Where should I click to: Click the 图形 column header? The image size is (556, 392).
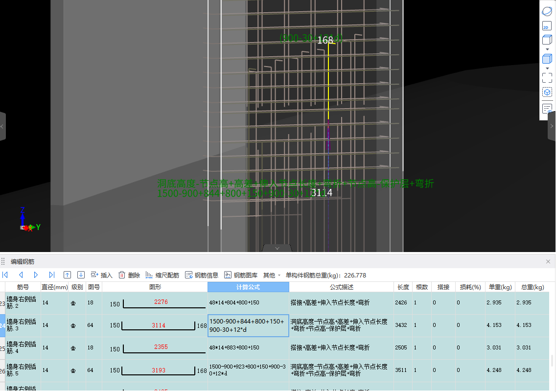pos(155,287)
